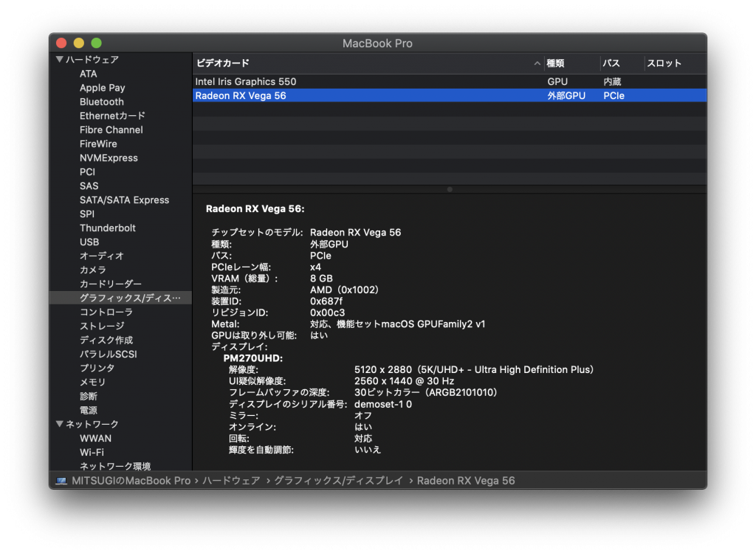
Task: Collapse the ネットワーク section triangle
Action: [x=60, y=424]
